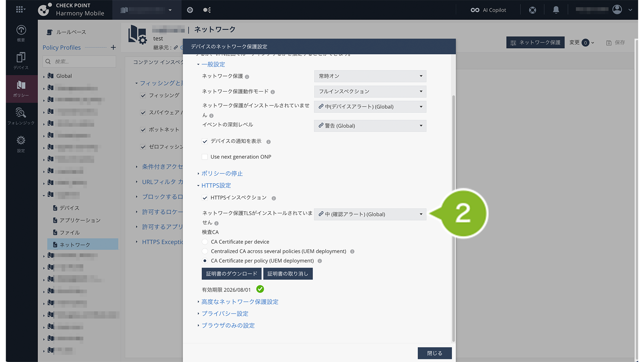Click the gear icon in top bar
Screen dimensions: 644x362
point(190,10)
